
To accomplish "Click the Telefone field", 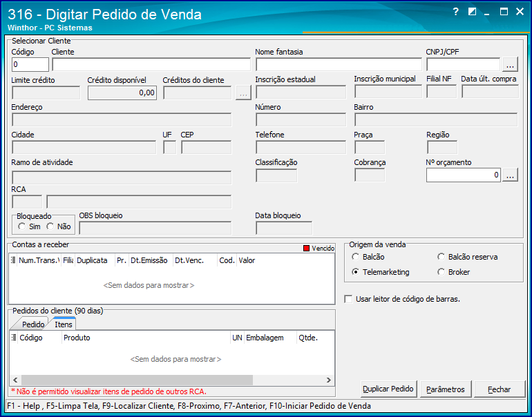I will point(301,148).
